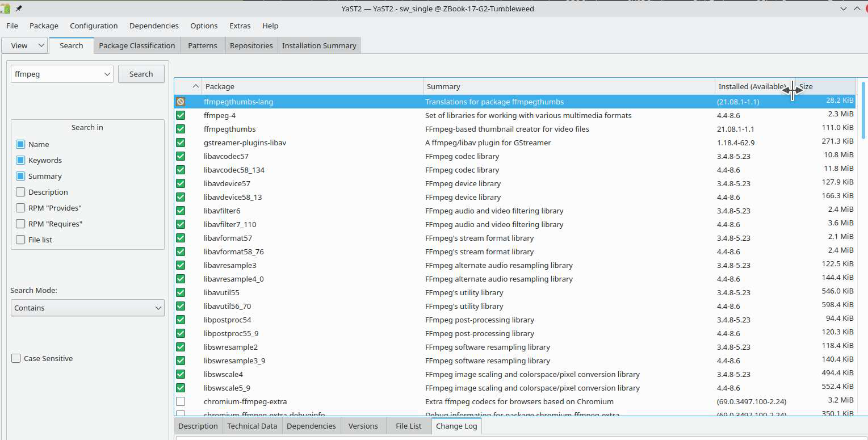Open the Options menu
The width and height of the screenshot is (868, 440).
click(x=204, y=26)
